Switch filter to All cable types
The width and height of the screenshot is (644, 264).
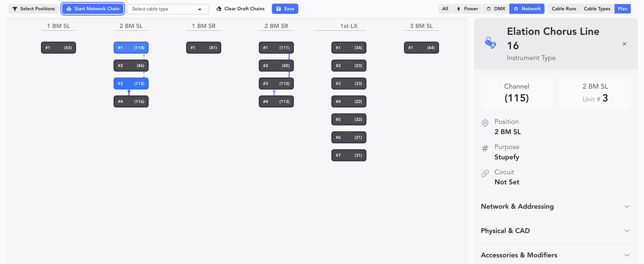[x=445, y=9]
